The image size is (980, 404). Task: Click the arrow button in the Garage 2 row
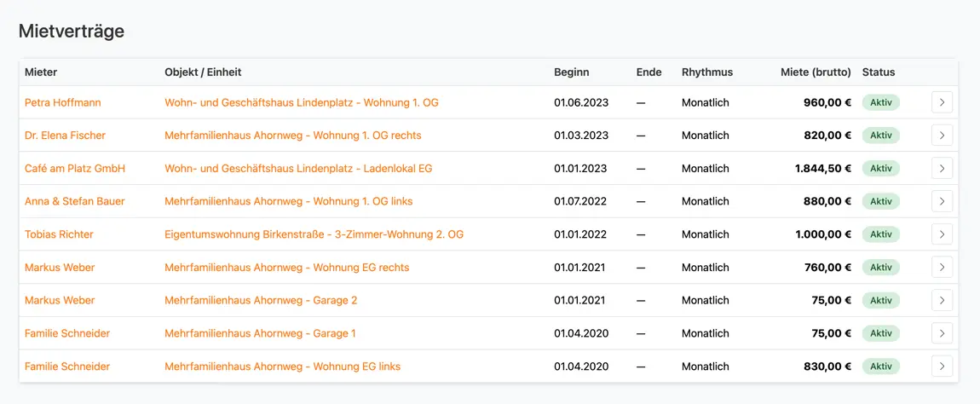coord(942,300)
